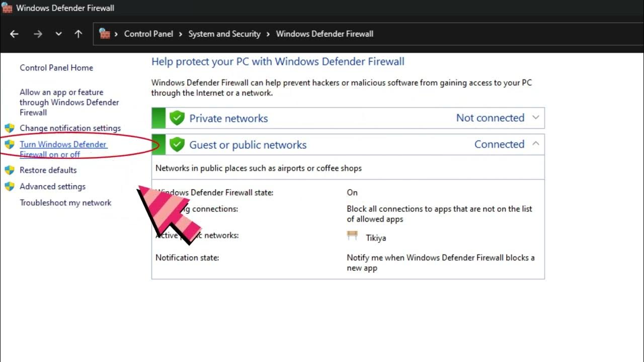Click the 'Help protect your PC' heading
The image size is (644, 362).
click(x=278, y=62)
